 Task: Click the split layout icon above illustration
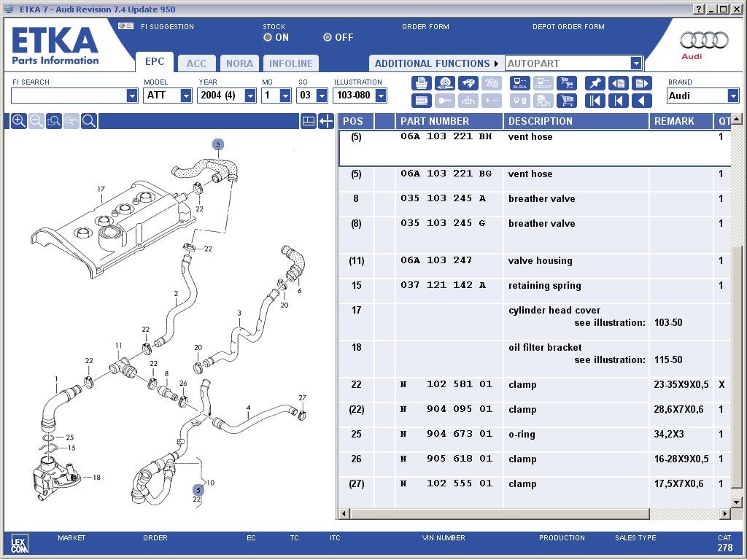[309, 121]
